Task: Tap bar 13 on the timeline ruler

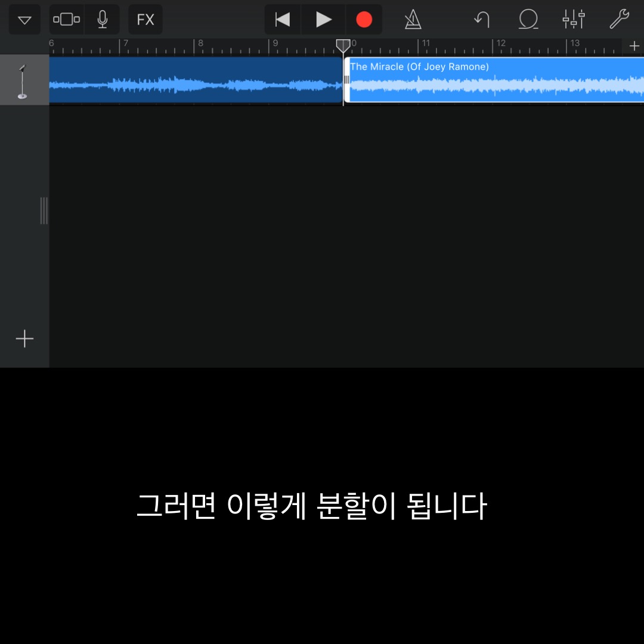Action: pos(574,44)
